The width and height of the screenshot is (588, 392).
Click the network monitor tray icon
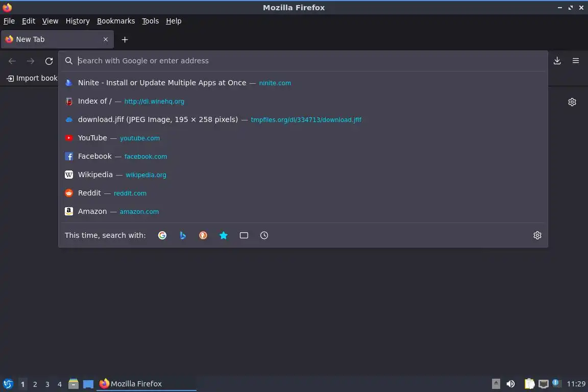[x=544, y=384]
